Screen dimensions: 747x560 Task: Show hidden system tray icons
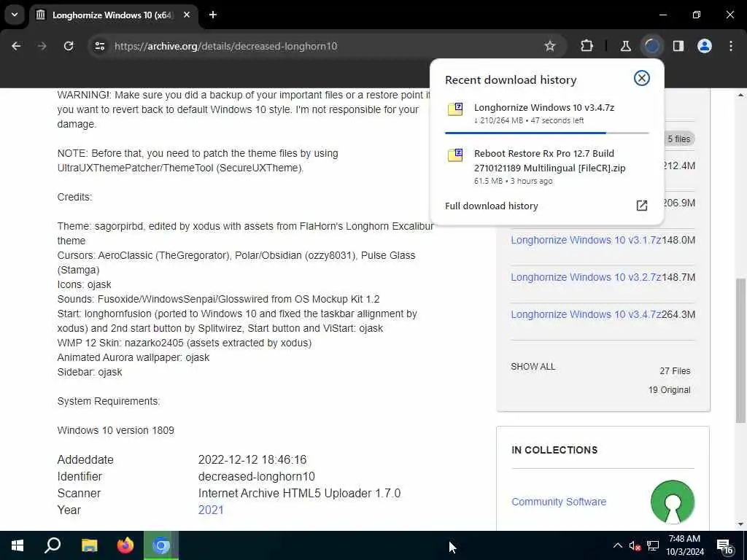click(617, 545)
